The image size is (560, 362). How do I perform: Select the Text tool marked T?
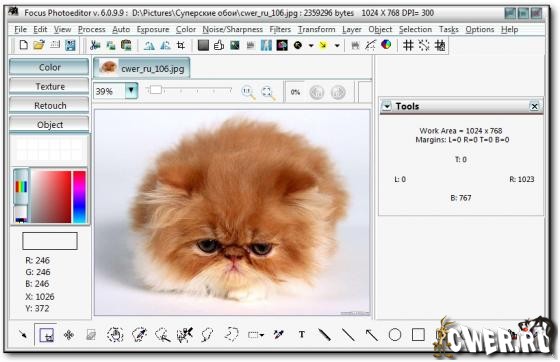302,335
